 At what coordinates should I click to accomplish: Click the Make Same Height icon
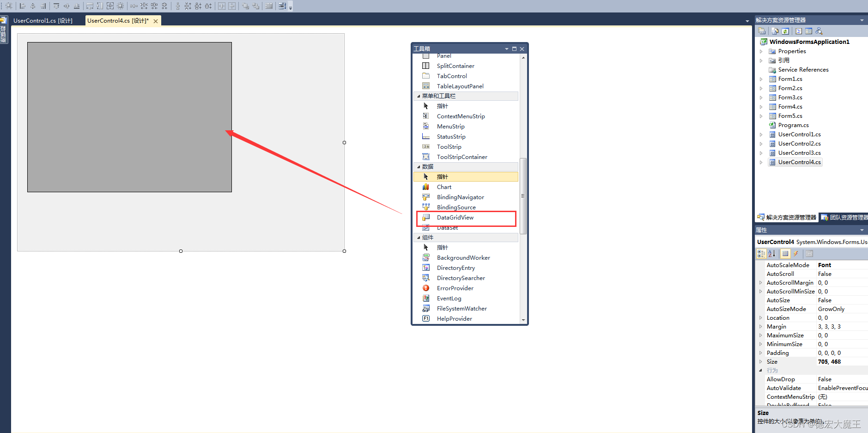tap(100, 6)
